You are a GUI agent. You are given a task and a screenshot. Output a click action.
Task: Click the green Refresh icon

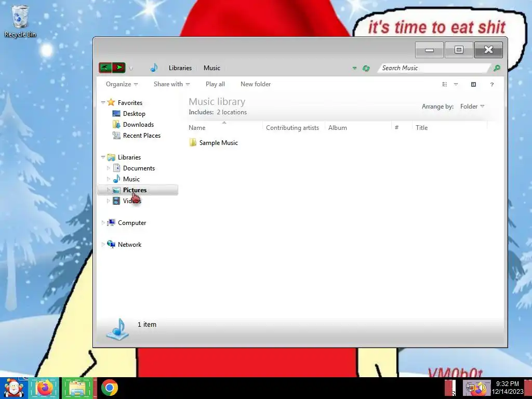pos(366,68)
